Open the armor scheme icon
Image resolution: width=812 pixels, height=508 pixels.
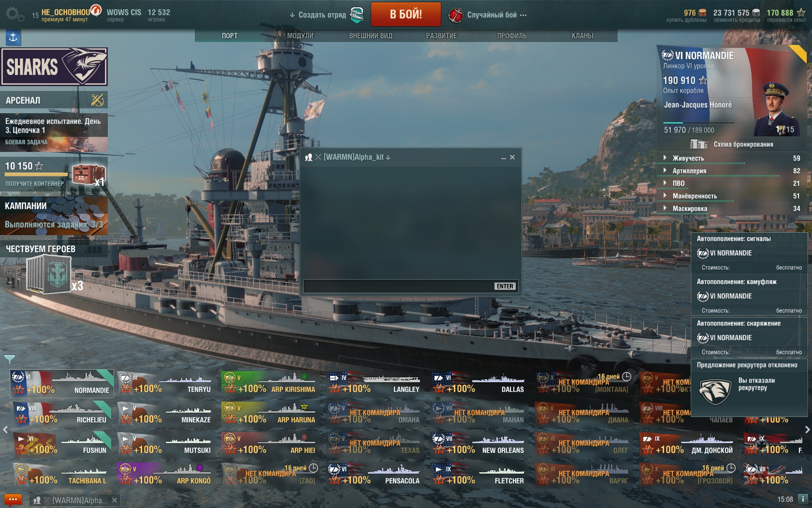[699, 144]
